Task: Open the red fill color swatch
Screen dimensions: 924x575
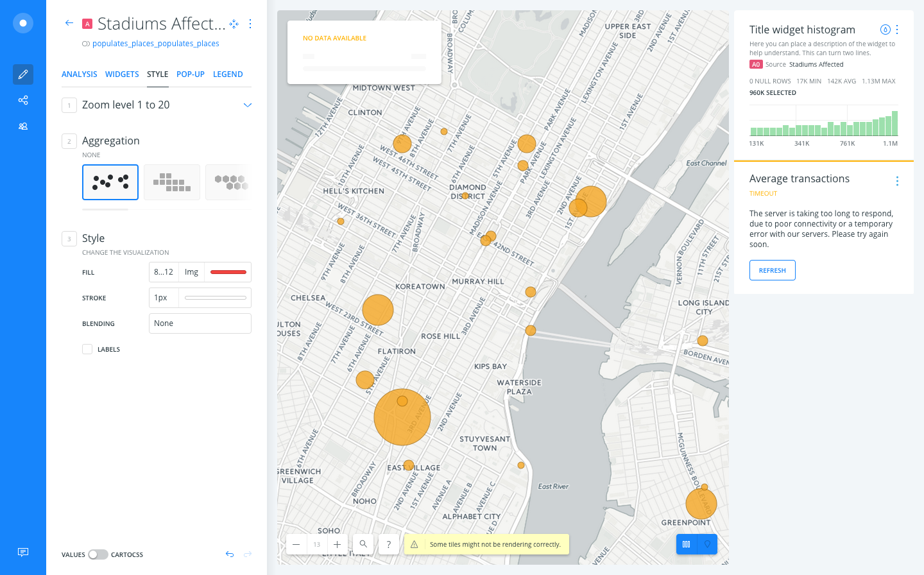Action: [x=228, y=272]
